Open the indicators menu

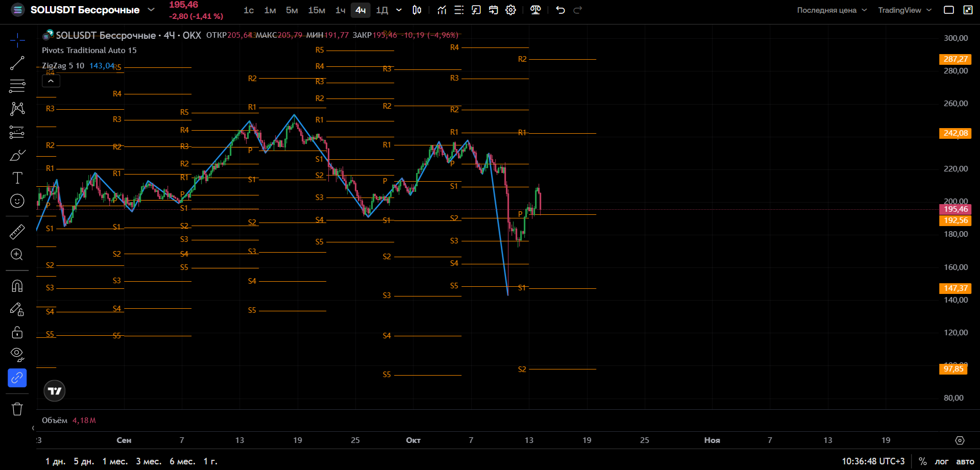tap(442, 10)
